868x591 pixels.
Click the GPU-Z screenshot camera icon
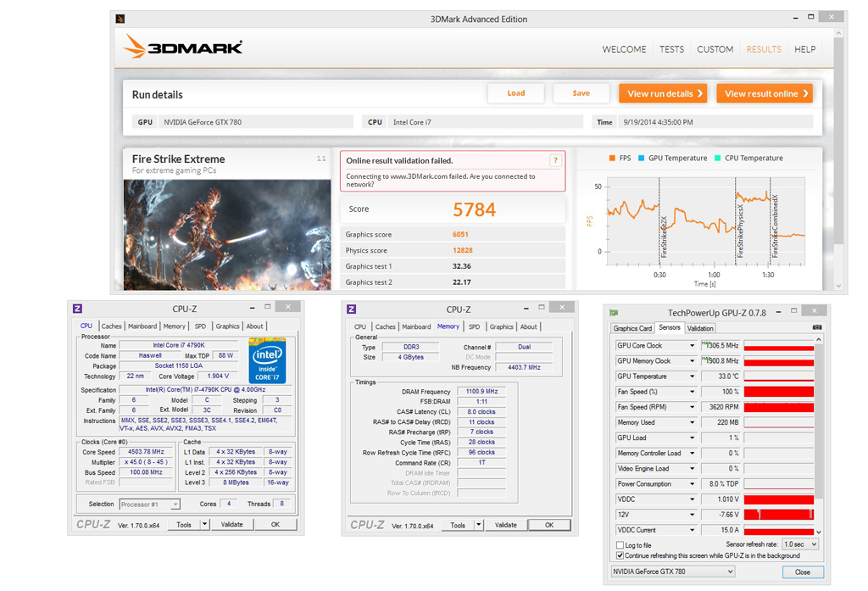pyautogui.click(x=816, y=327)
